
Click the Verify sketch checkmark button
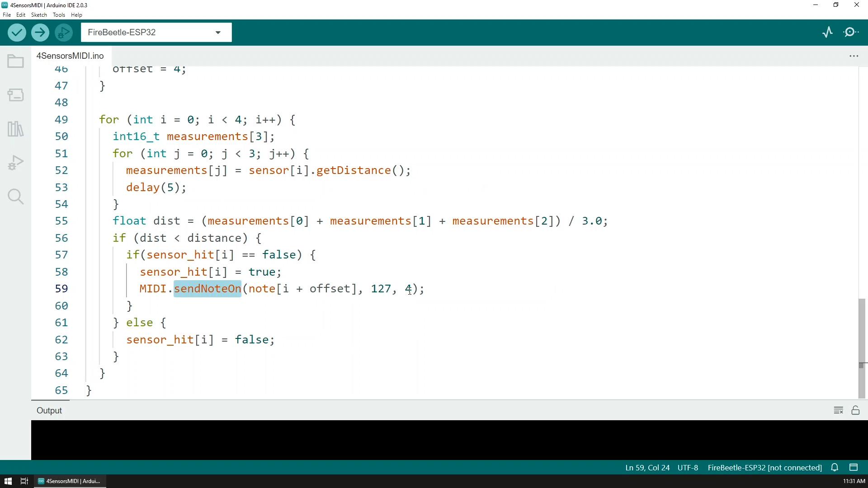click(x=17, y=33)
